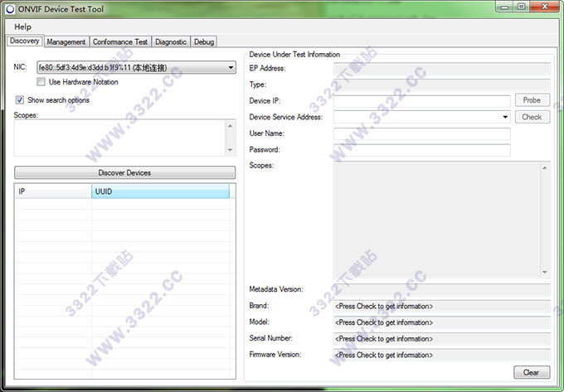
Task: Uncheck Show search options checkbox
Action: 19,100
